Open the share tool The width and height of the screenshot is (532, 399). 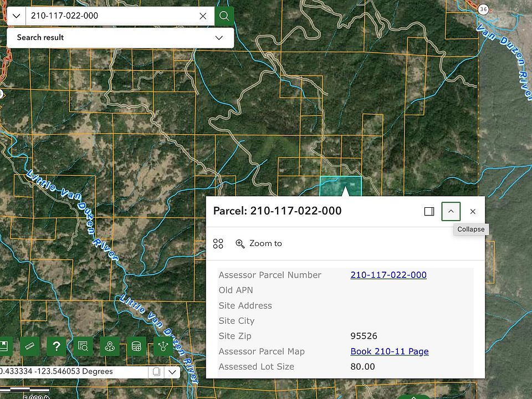pyautogui.click(x=163, y=346)
